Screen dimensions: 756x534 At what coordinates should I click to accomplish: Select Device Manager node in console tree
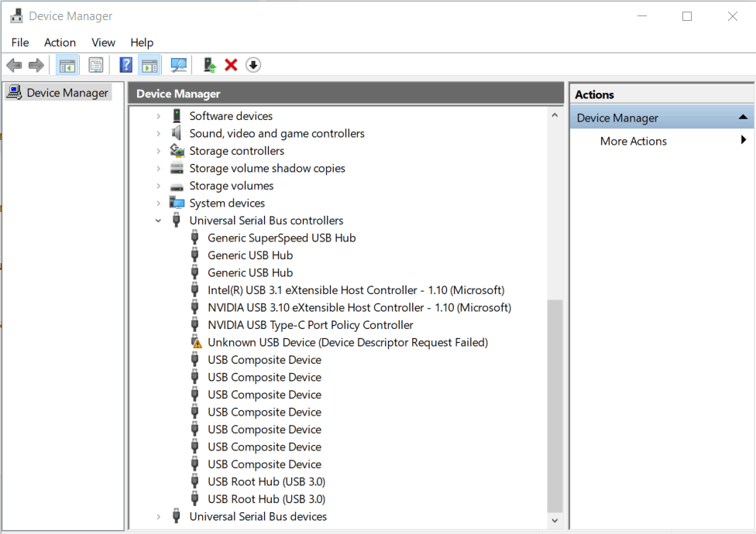pos(67,92)
